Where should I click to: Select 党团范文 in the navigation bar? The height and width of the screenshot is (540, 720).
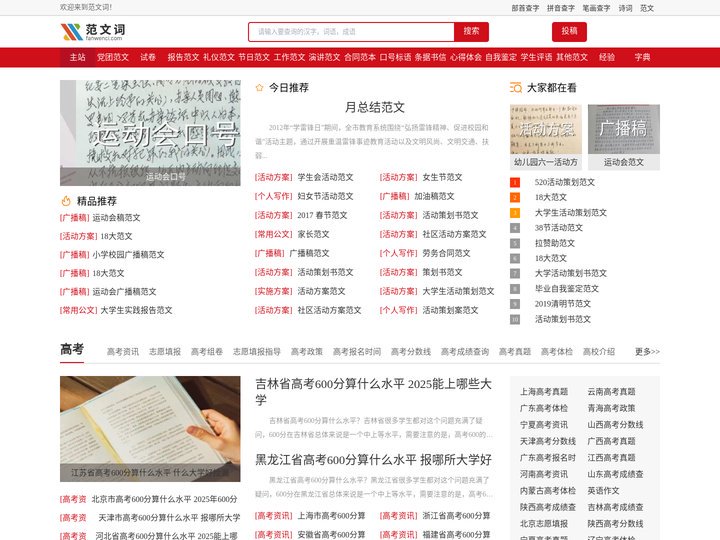pyautogui.click(x=113, y=57)
